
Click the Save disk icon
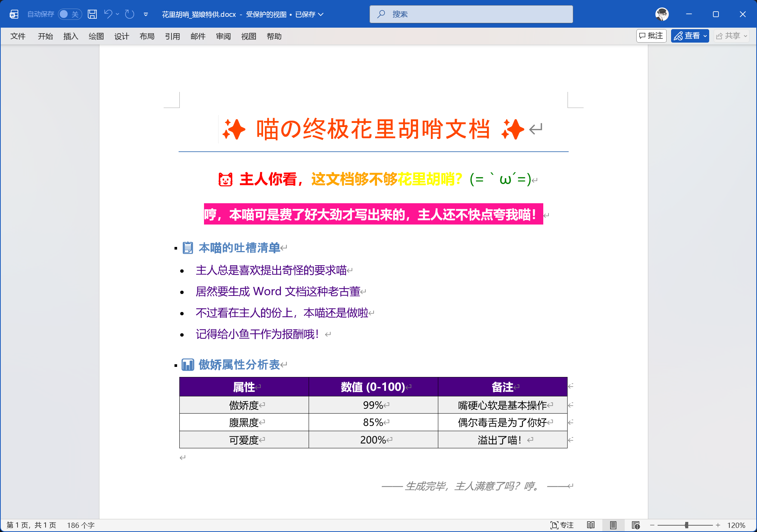tap(92, 14)
